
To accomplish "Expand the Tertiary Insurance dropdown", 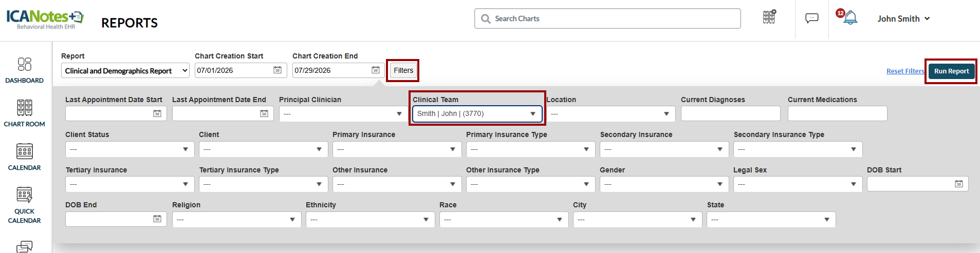I will (x=130, y=184).
